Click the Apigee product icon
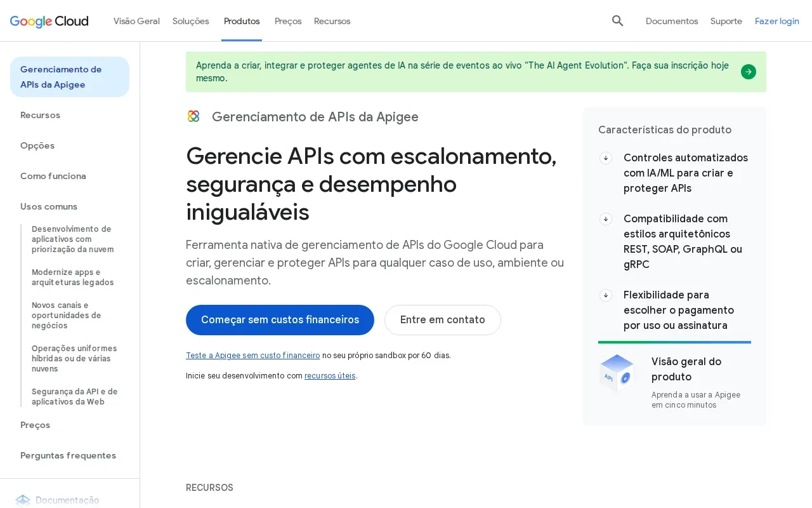Image resolution: width=812 pixels, height=508 pixels. click(x=193, y=116)
